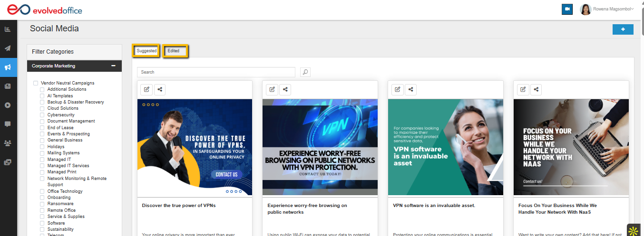Edit the 'Focus On Your Business' NaaS post
644x236 pixels.
coord(523,89)
